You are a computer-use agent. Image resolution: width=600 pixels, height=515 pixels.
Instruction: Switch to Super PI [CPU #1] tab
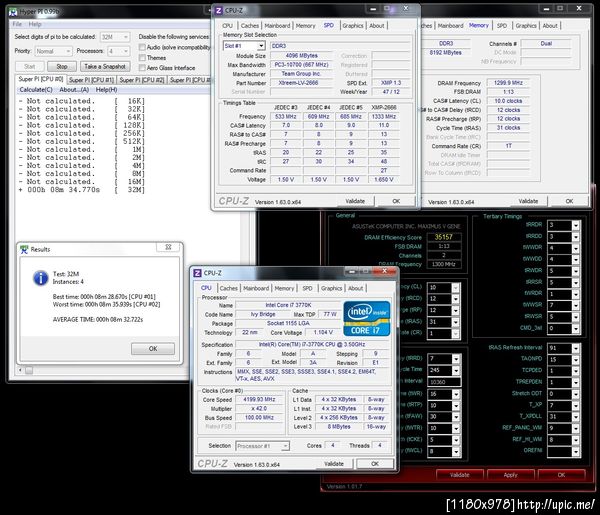[x=91, y=80]
